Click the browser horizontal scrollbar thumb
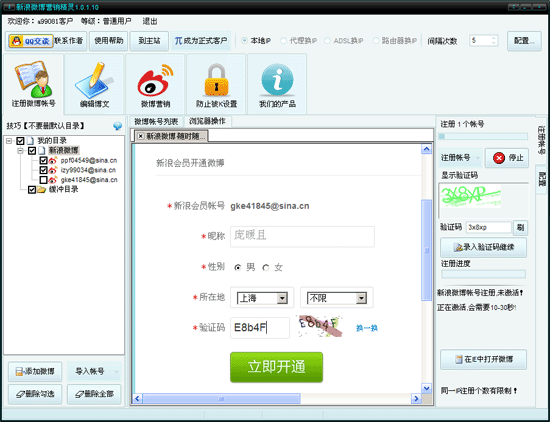The image size is (550, 422). [x=221, y=398]
